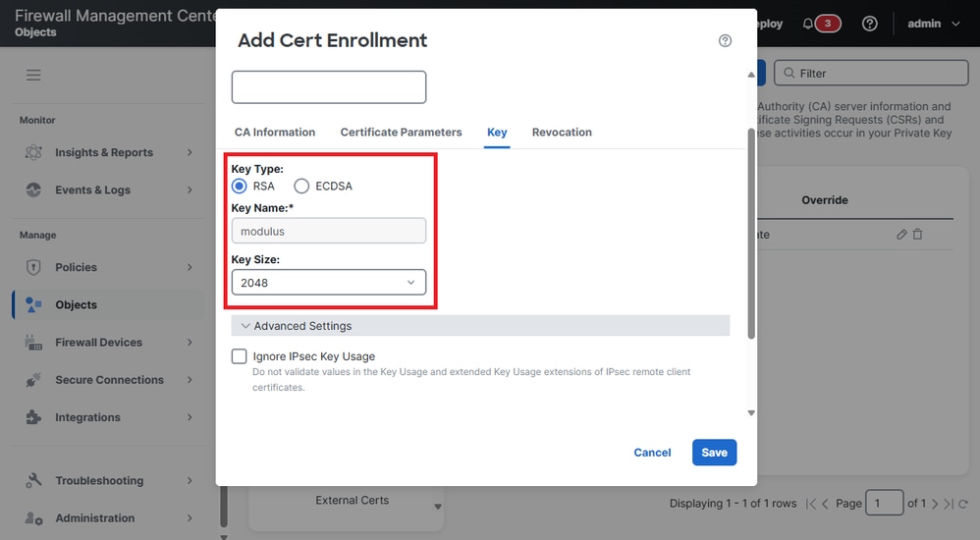This screenshot has height=540, width=980.
Task: Open the notifications bell icon
Action: 808,24
